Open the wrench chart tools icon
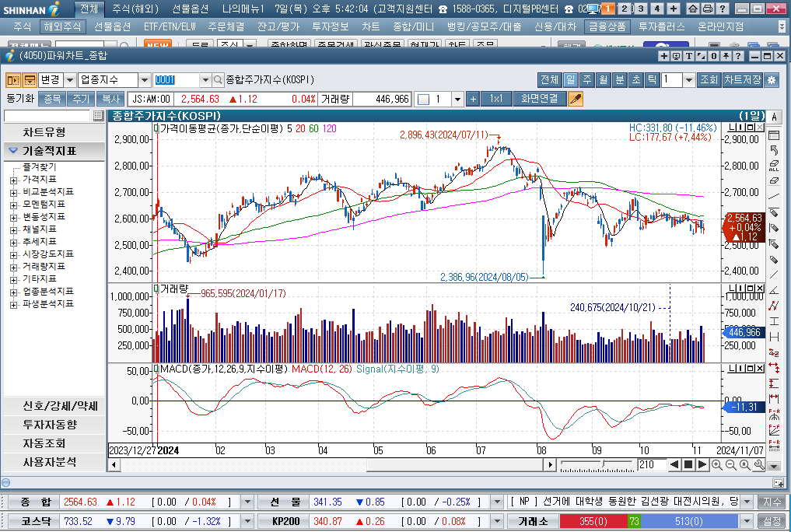 coord(758,464)
